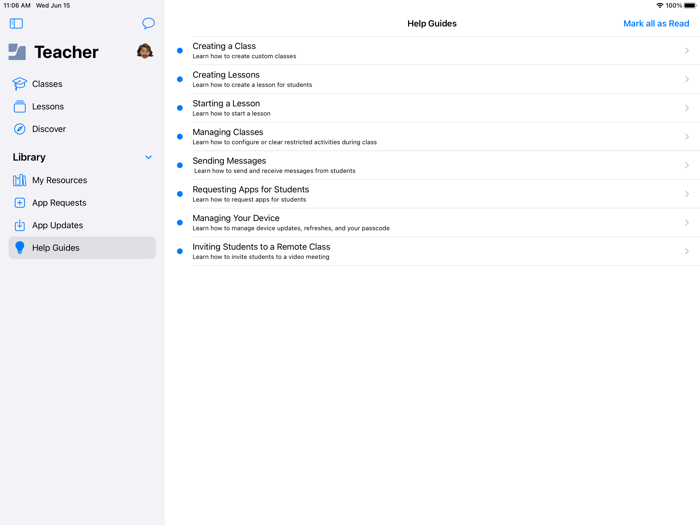Click unread dot beside Sending Messages
Screen dimensions: 700x525
180,165
